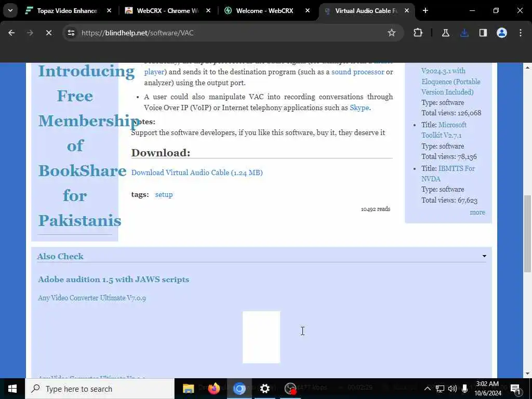Click the Download: heading

coord(161,153)
